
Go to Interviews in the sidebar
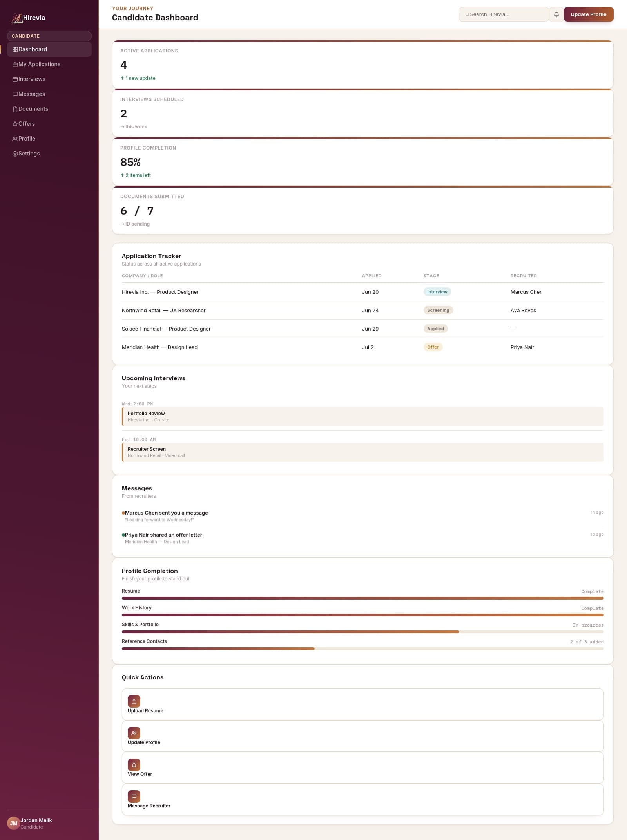[49, 79]
